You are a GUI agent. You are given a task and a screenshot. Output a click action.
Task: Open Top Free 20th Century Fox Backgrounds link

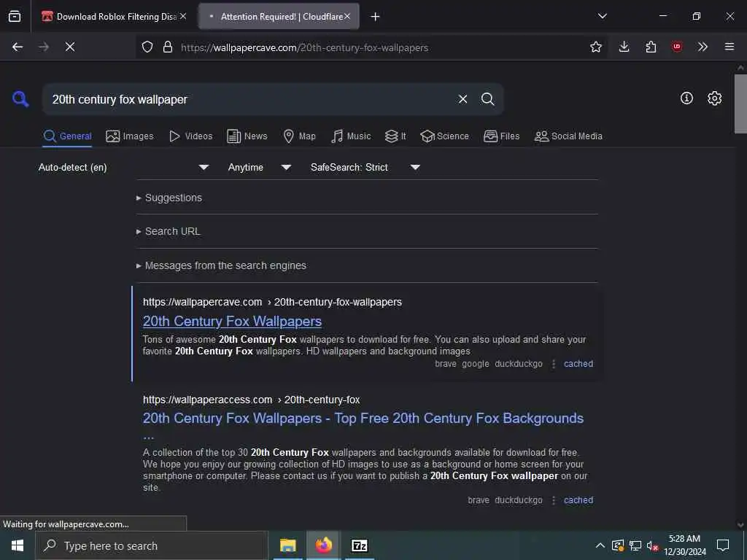[x=363, y=419]
